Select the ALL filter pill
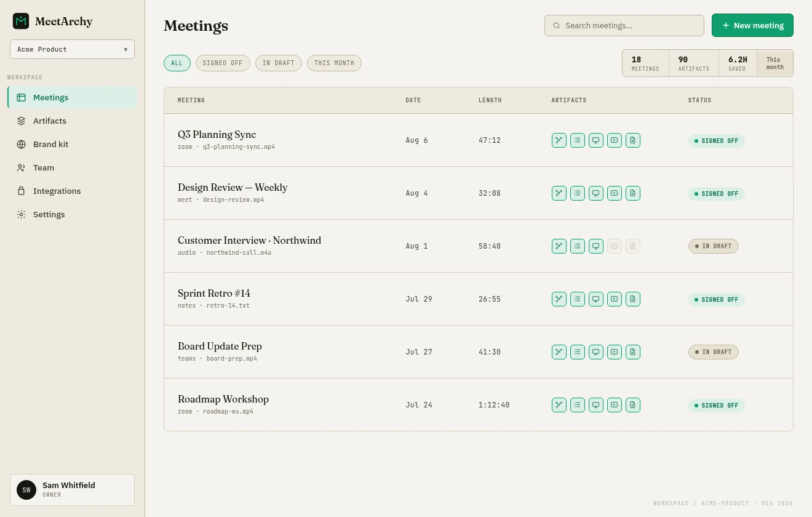The height and width of the screenshot is (517, 812). pos(177,63)
